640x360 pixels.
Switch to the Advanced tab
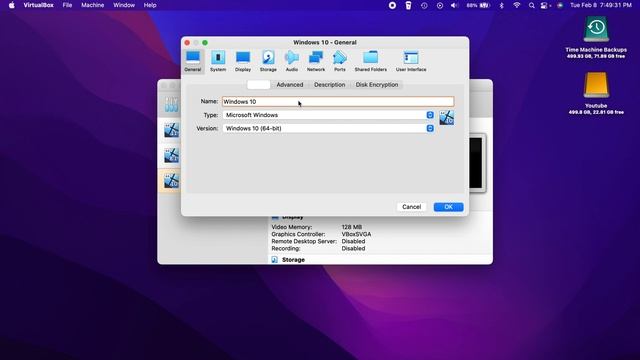point(290,84)
